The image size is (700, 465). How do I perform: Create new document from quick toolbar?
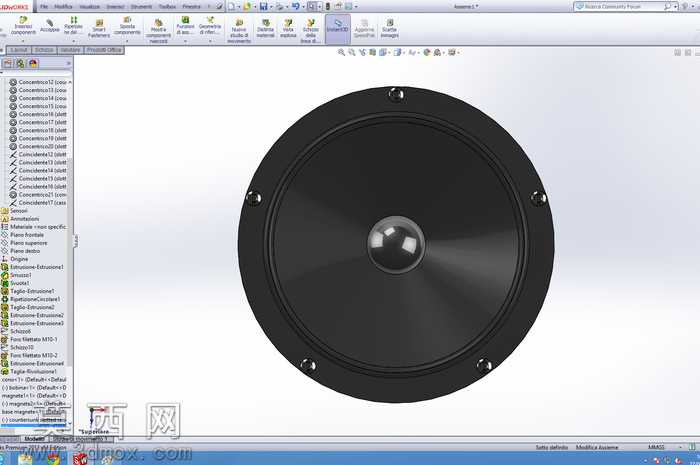(231, 7)
